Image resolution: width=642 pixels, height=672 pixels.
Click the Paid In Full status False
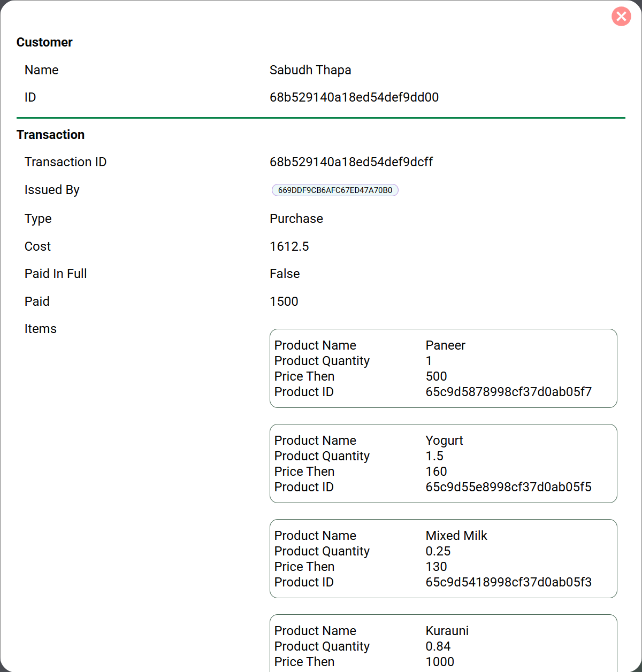(x=285, y=274)
